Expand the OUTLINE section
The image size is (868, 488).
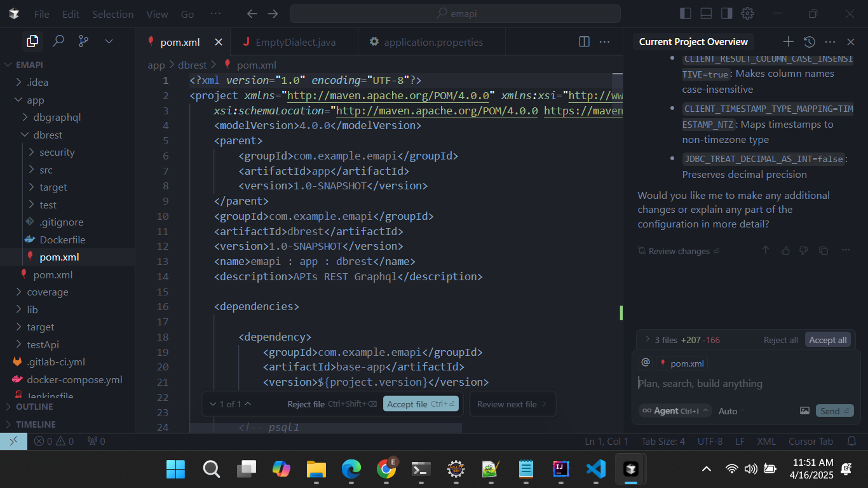coord(67,407)
